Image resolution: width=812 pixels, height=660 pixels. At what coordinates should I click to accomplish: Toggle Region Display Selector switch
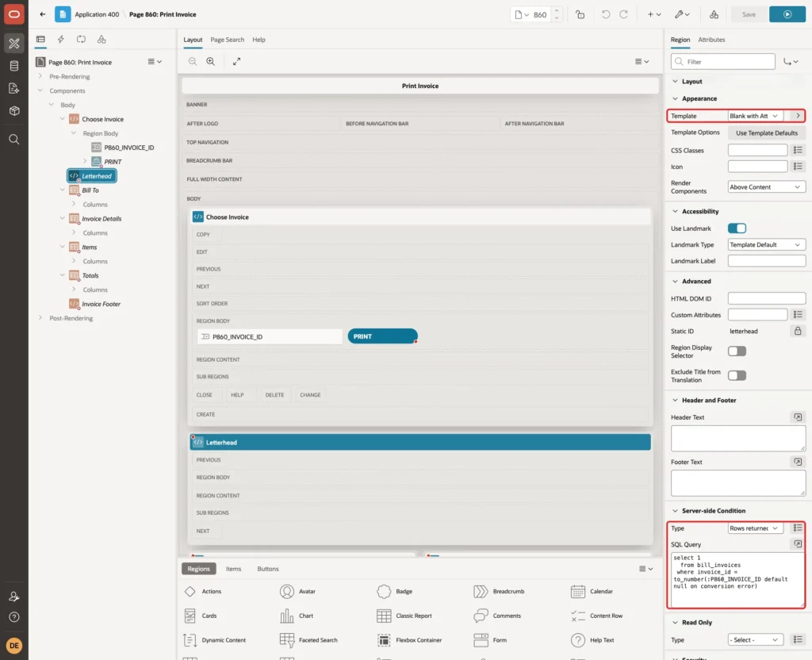(x=737, y=351)
